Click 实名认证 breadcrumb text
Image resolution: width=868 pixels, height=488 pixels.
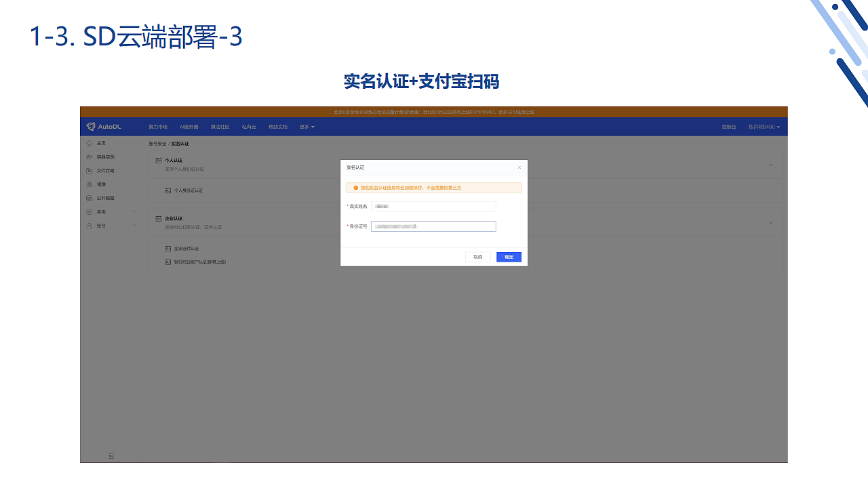pyautogui.click(x=180, y=144)
